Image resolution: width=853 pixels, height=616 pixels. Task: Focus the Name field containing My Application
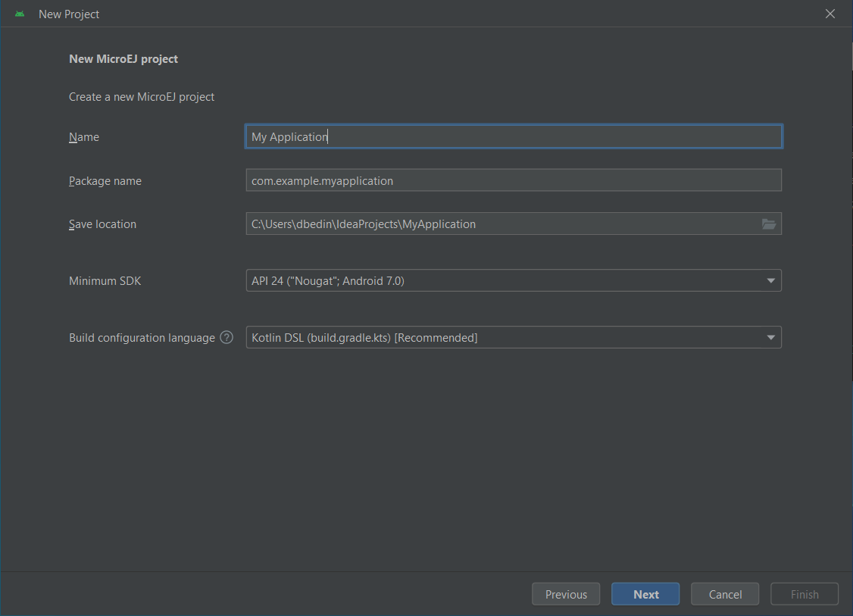(513, 137)
